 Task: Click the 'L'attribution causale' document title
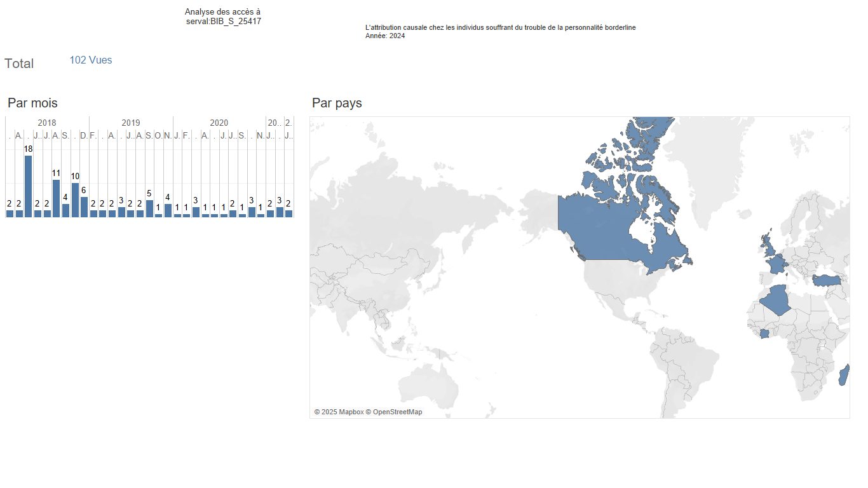pos(501,28)
